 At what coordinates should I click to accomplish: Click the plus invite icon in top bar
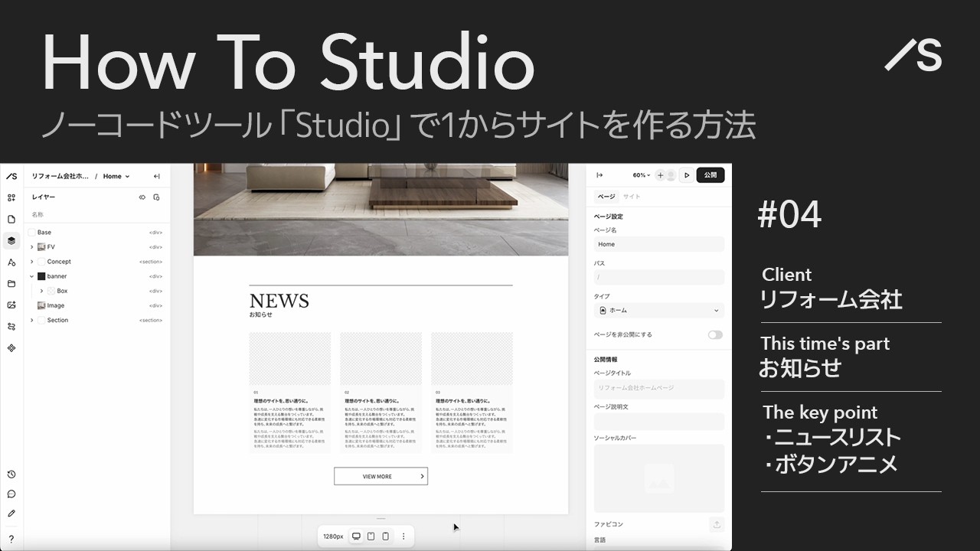(660, 175)
